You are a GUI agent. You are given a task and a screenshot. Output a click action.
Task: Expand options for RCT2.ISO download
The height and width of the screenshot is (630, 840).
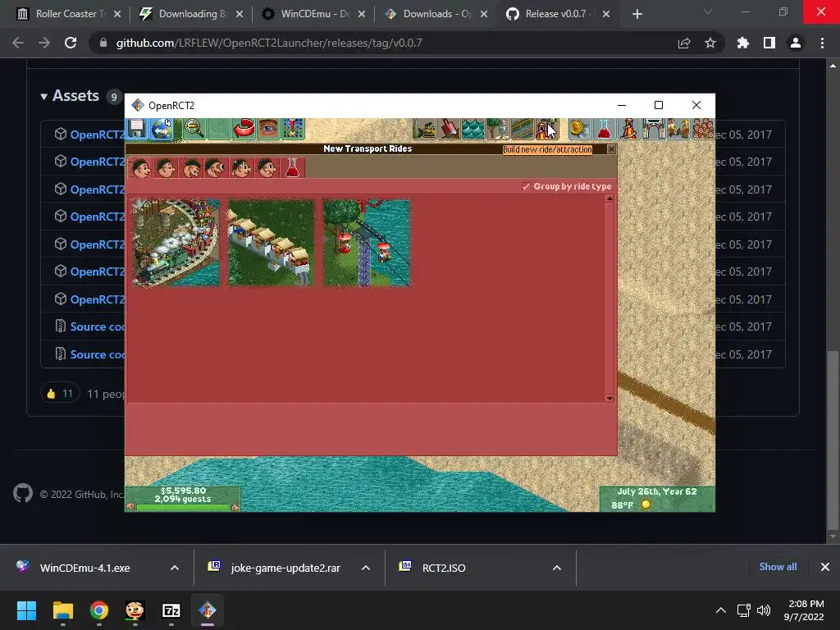pos(557,568)
